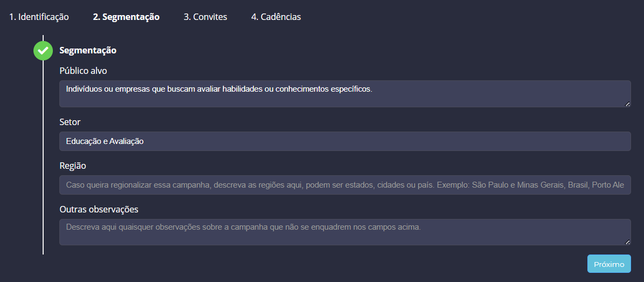Grab the Público alvo textarea resize handle
Screen dimensions: 644x282
pyautogui.click(x=627, y=104)
